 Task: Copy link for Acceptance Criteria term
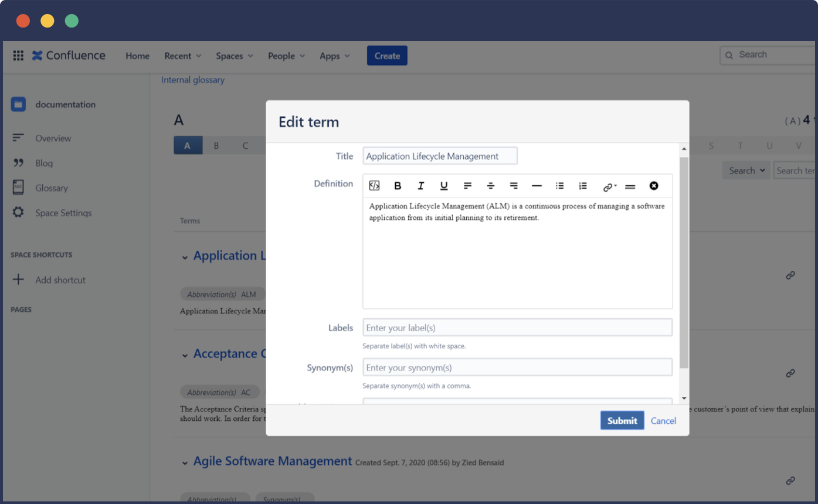point(790,373)
